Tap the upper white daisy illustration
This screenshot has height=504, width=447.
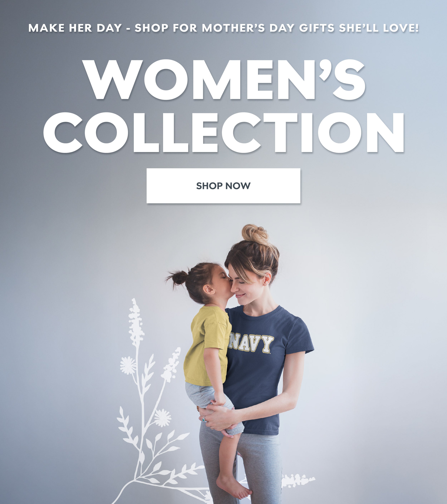point(128,365)
